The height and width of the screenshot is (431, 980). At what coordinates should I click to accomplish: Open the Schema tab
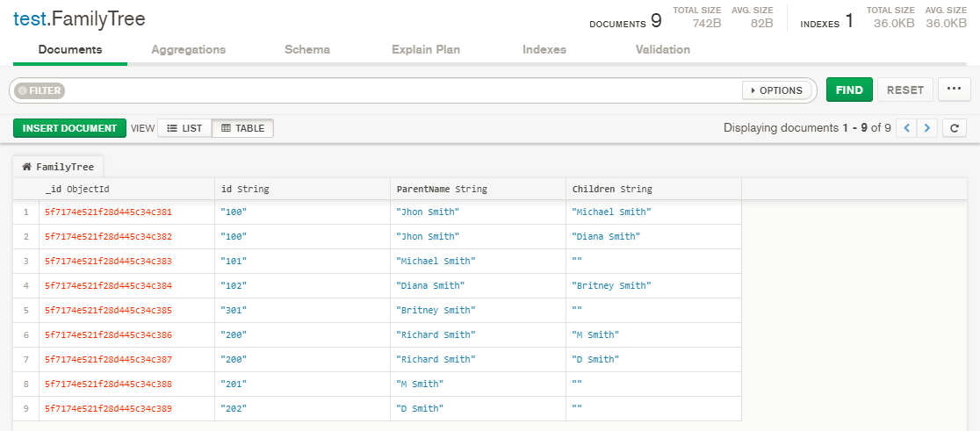(307, 50)
